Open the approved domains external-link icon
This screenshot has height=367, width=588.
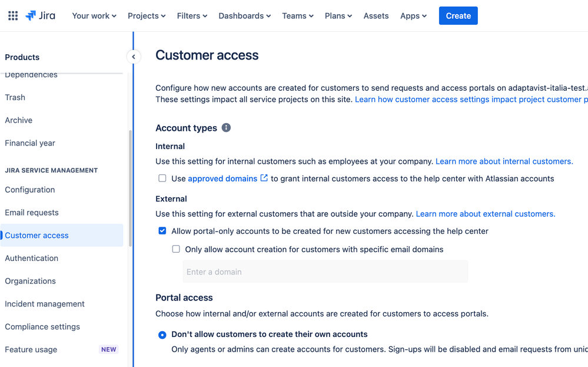click(x=264, y=178)
